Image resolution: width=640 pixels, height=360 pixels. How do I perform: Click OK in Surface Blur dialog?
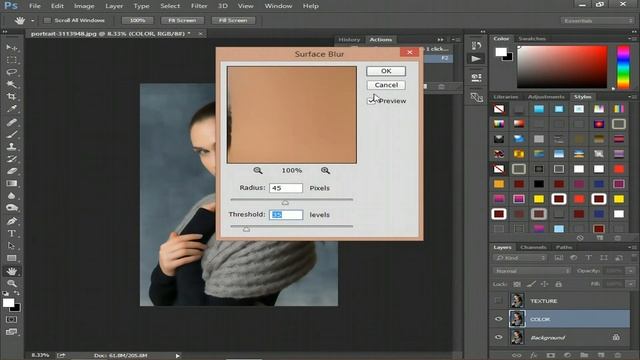point(386,71)
